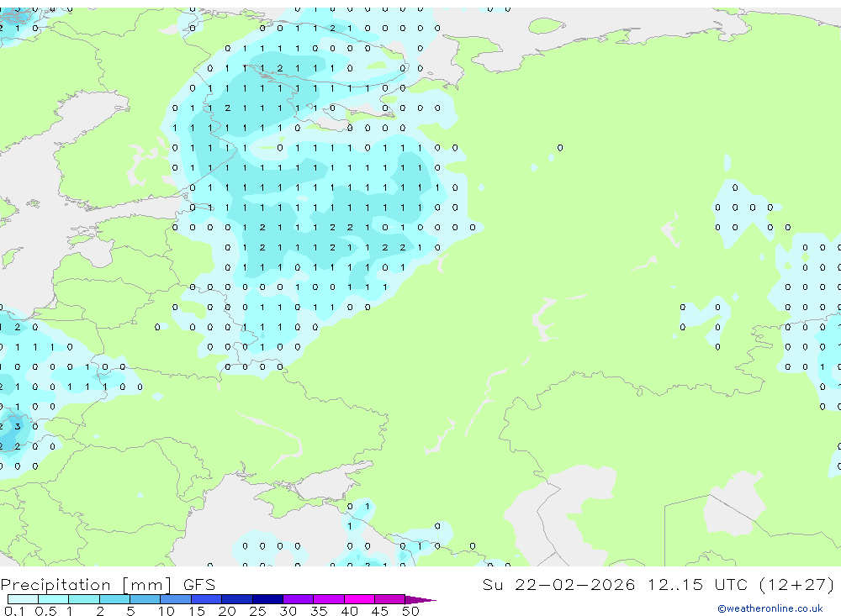
Task: Pick the legend swatch between 20 and 25
Action: coord(237,599)
